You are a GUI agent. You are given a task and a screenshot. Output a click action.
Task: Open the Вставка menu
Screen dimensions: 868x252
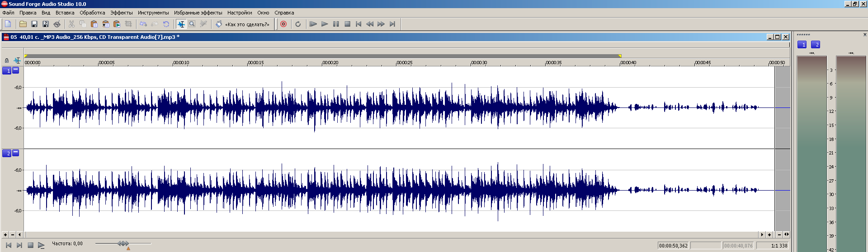(x=65, y=13)
